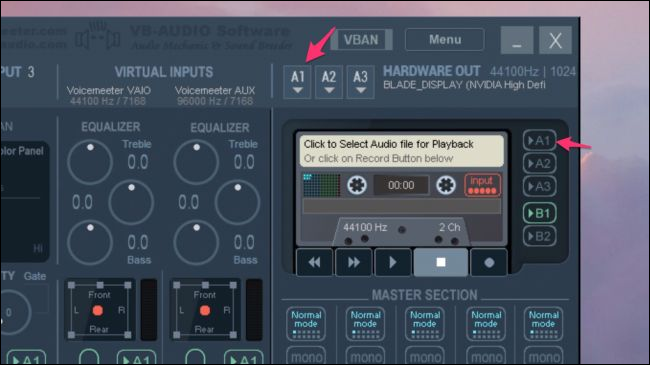Image resolution: width=650 pixels, height=365 pixels.
Task: Click the VAIO strip level meter
Action: pos(149,309)
